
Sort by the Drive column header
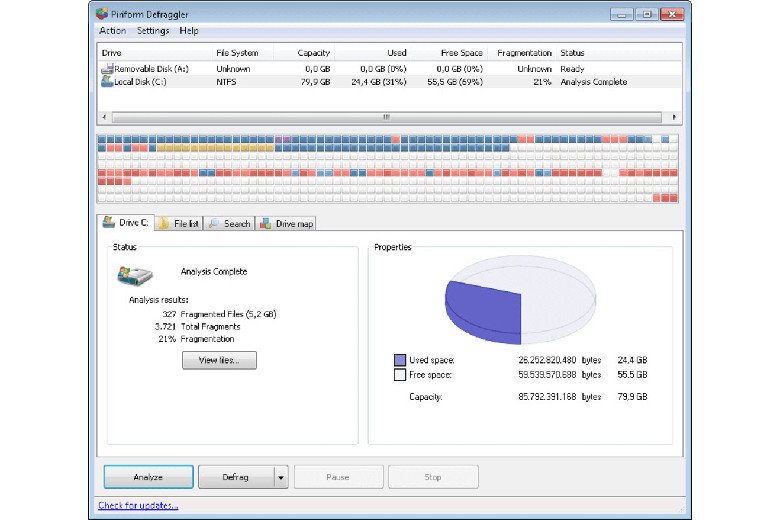click(155, 53)
